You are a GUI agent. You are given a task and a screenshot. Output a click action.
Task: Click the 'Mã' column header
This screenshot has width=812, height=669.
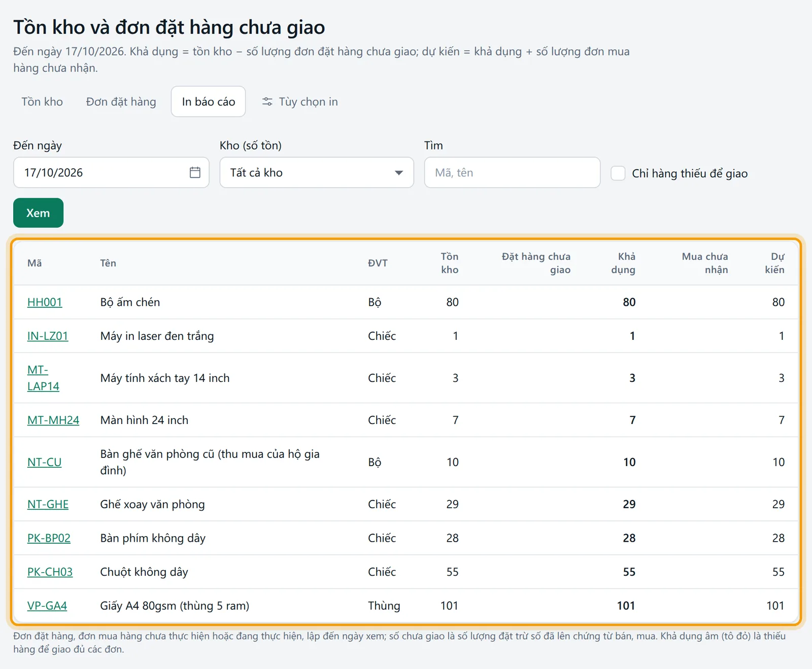tap(35, 263)
